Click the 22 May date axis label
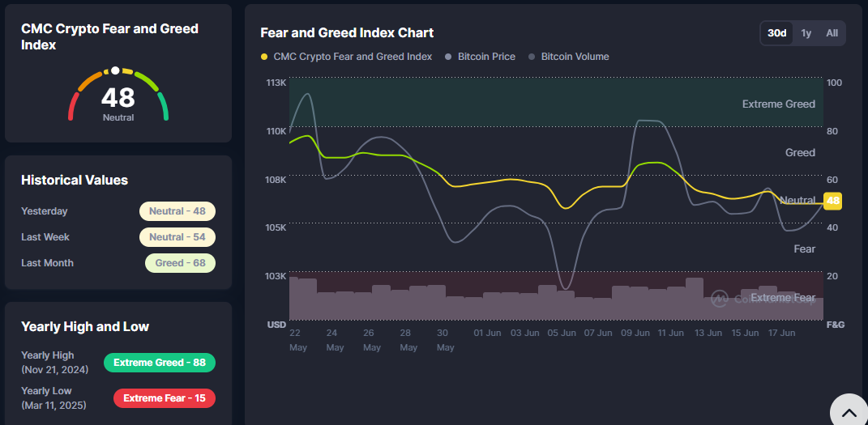The height and width of the screenshot is (425, 868). click(x=297, y=341)
